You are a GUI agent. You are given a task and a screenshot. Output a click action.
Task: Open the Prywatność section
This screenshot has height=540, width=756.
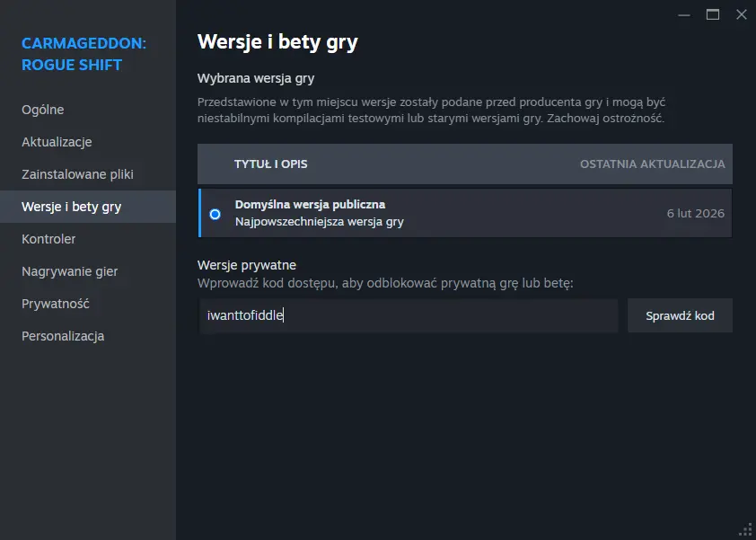56,304
